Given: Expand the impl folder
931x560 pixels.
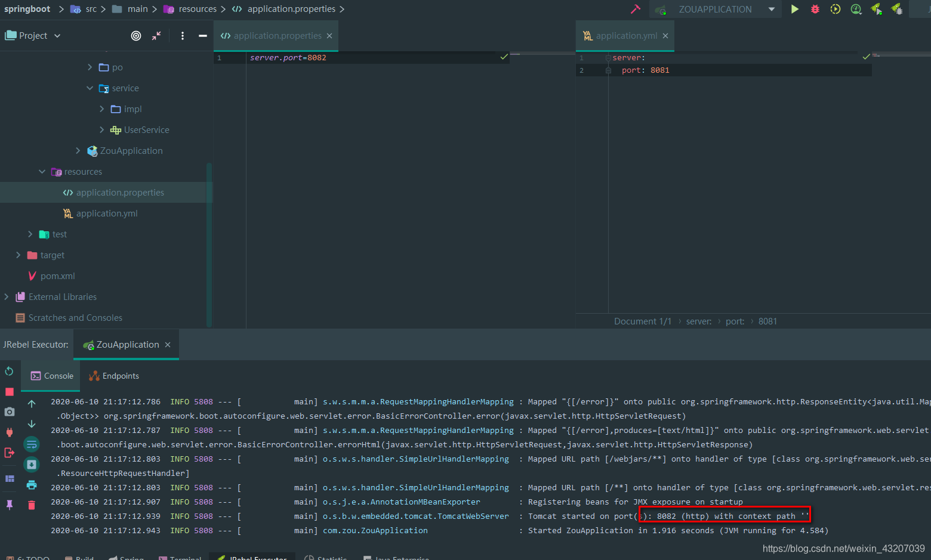Looking at the screenshot, I should (102, 109).
